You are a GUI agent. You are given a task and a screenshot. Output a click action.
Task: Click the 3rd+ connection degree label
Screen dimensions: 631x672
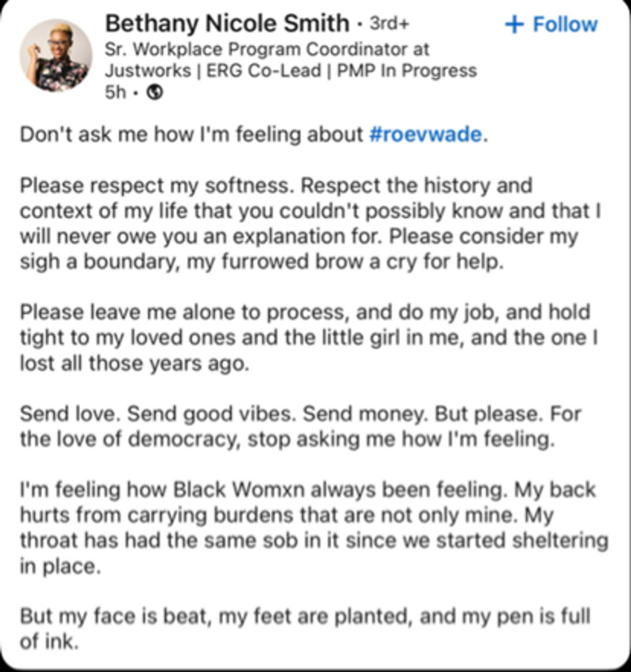click(x=389, y=23)
